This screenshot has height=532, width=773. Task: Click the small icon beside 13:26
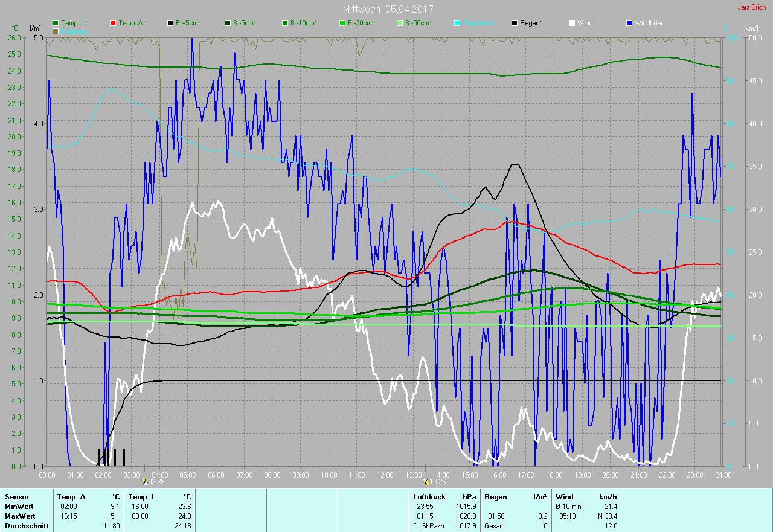426,481
